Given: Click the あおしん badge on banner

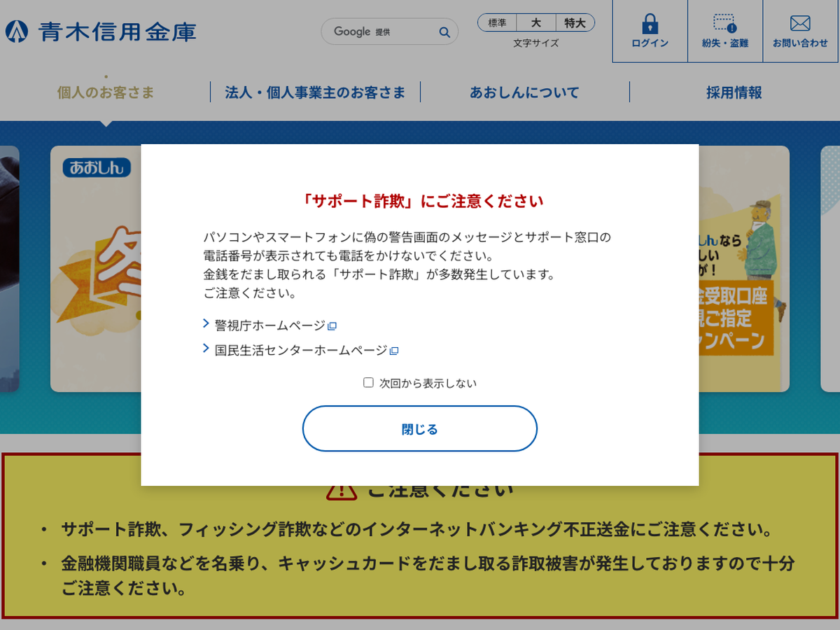Looking at the screenshot, I should 97,168.
